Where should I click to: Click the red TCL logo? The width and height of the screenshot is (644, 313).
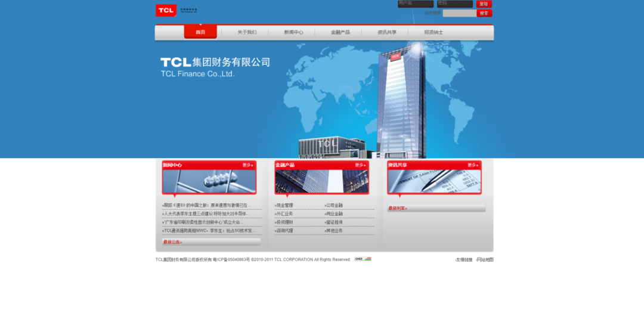point(166,10)
